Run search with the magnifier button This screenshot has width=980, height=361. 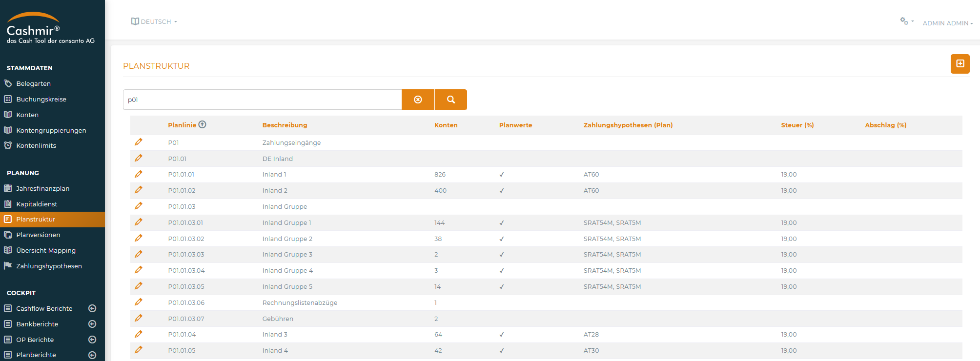[x=451, y=100]
